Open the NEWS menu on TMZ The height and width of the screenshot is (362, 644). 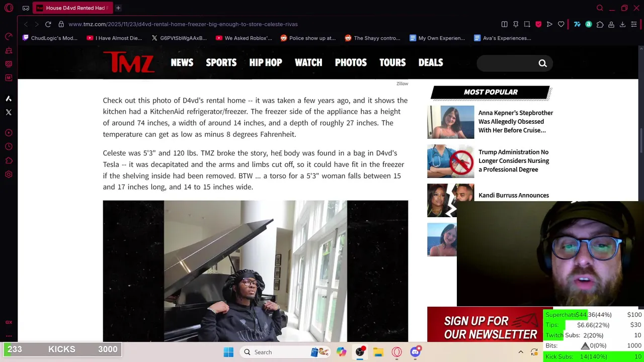(182, 62)
